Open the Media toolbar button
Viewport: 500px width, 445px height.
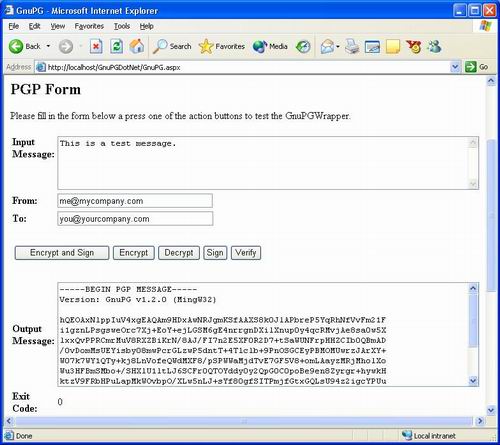pyautogui.click(x=270, y=46)
